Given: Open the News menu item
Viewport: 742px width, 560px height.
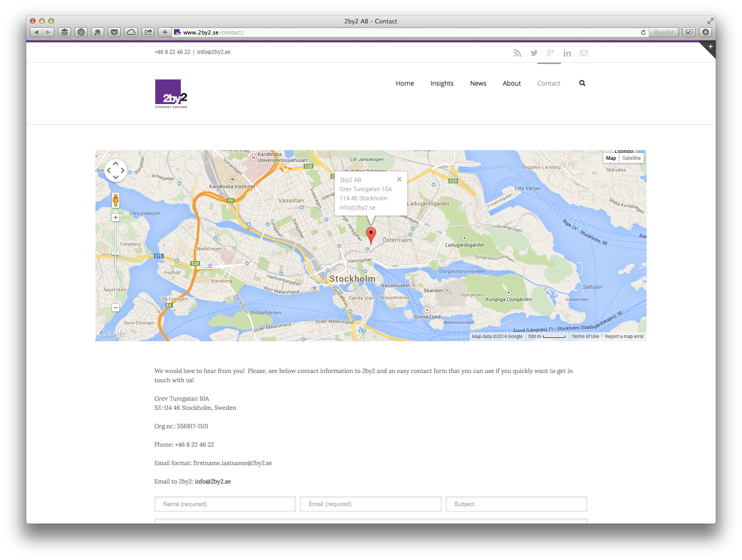Looking at the screenshot, I should (478, 83).
